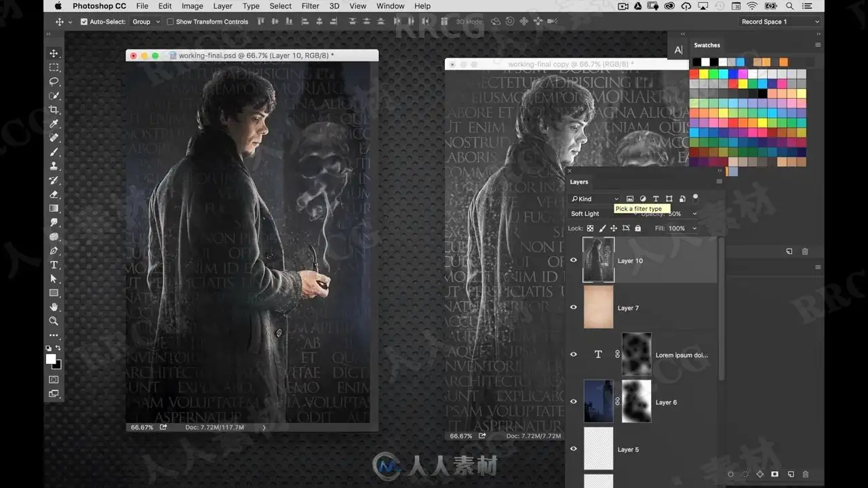Open the Opacity slider dropdown arrow
868x488 pixels.
[694, 213]
